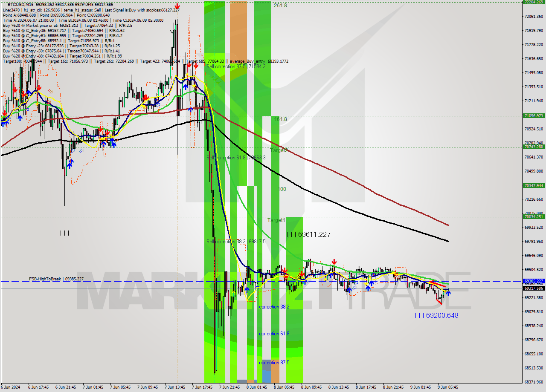Select the 7 Jun 01:45 time label
The width and height of the screenshot is (546, 392).
(x=93, y=387)
